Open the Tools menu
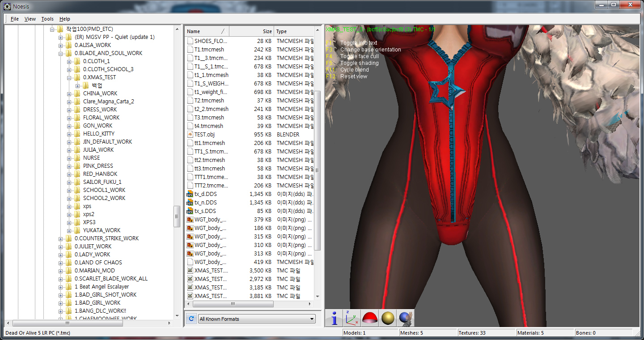This screenshot has width=644, height=340. pos(47,19)
